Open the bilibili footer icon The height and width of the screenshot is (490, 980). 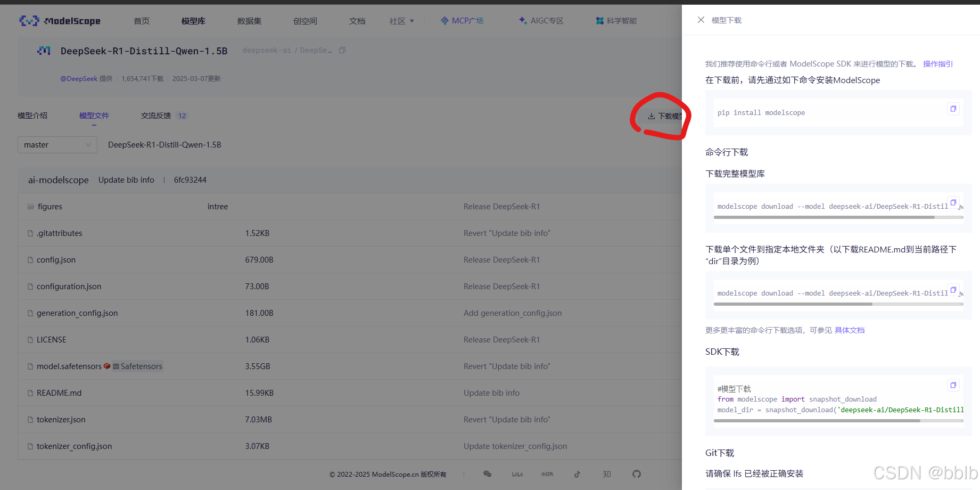pyautogui.click(x=517, y=474)
